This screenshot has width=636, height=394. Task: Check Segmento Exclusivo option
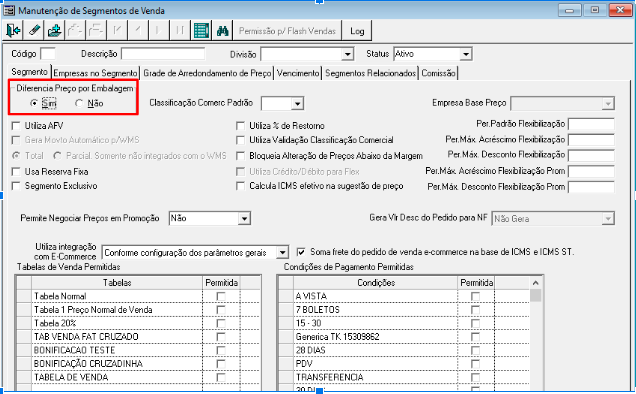[16, 186]
